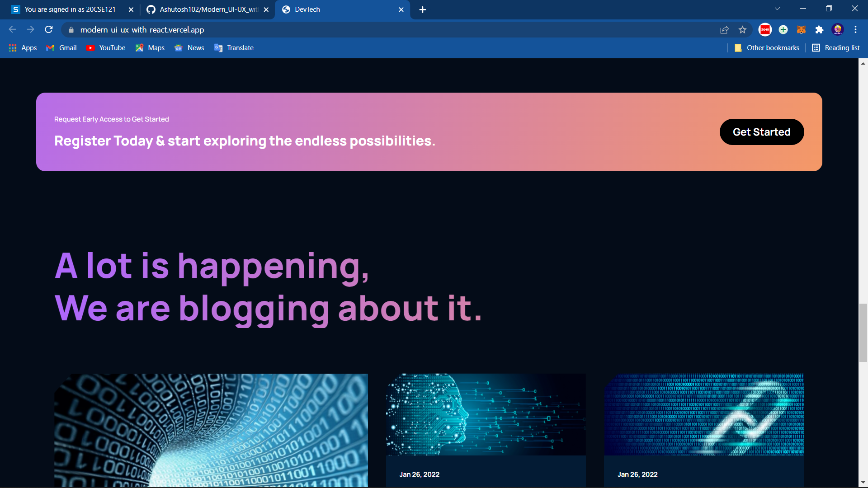Open Chrome three-dot menu
Viewport: 868px width, 488px height.
click(x=855, y=30)
